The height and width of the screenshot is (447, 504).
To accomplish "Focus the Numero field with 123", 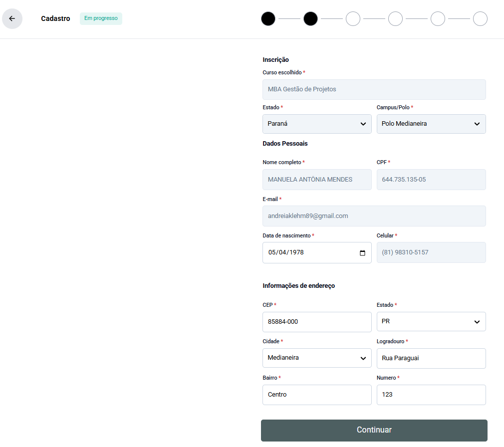I will click(x=431, y=395).
